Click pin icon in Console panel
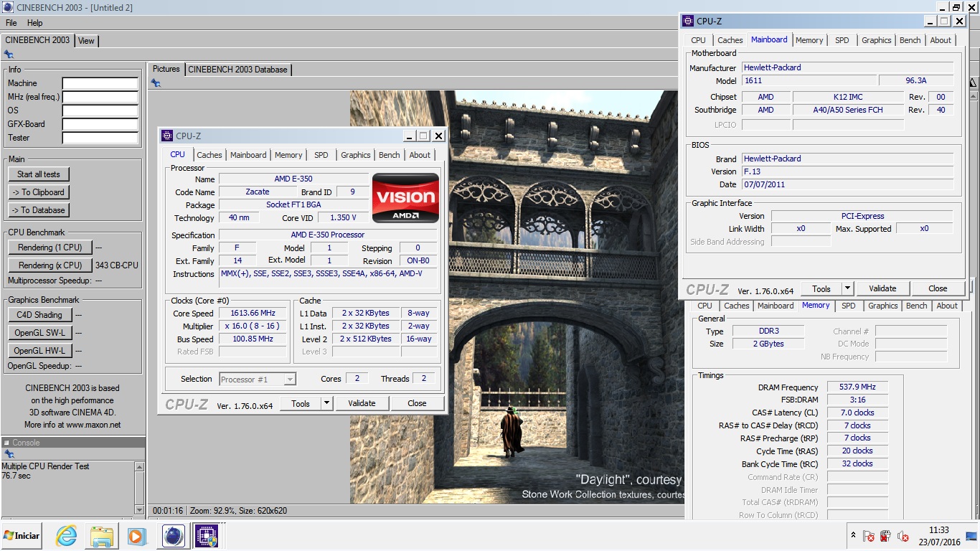Image resolution: width=980 pixels, height=551 pixels. tap(9, 454)
